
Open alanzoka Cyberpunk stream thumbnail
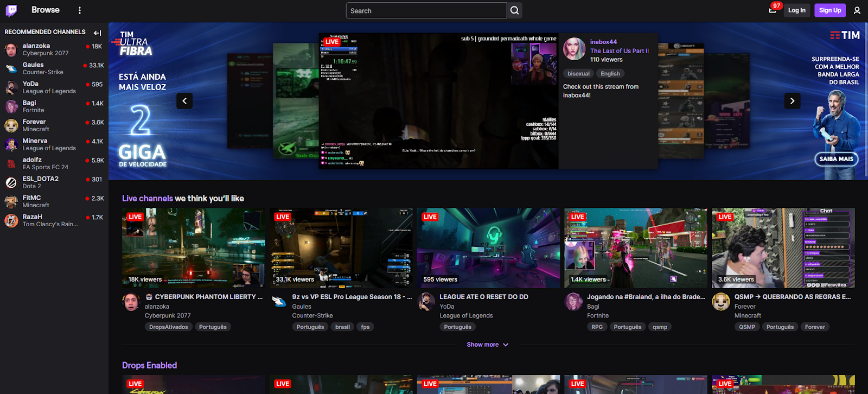pyautogui.click(x=194, y=248)
